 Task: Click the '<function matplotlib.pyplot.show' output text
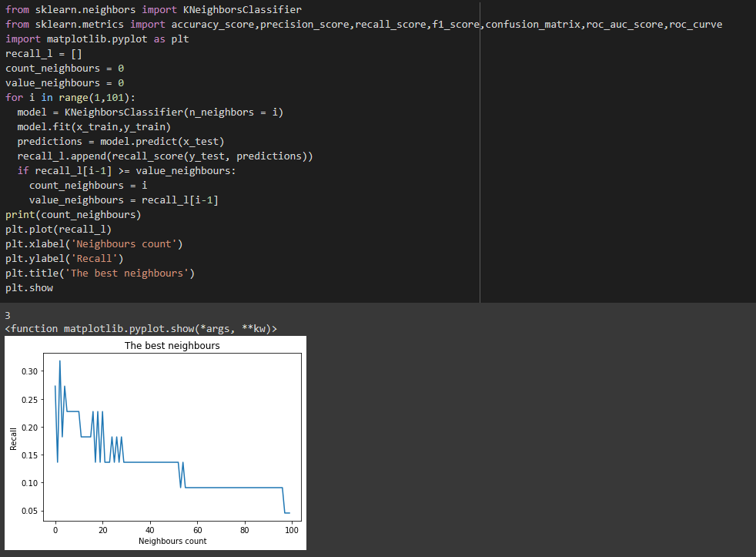(141, 329)
